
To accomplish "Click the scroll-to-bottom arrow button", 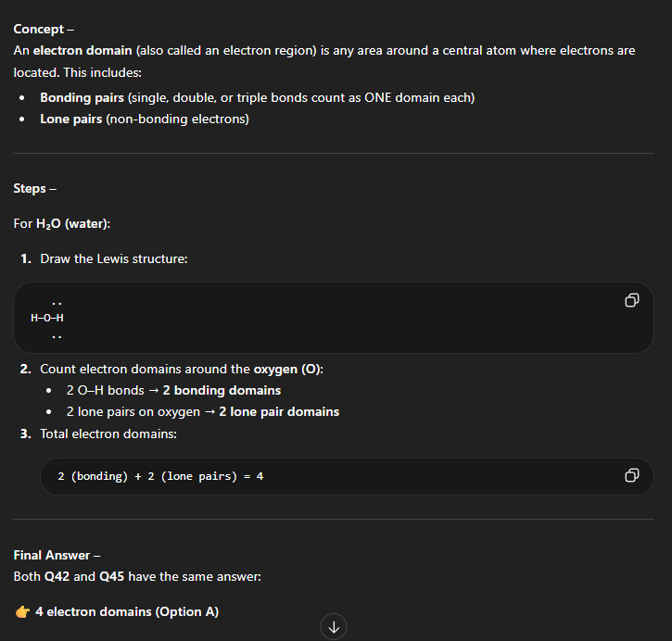I will click(x=334, y=627).
